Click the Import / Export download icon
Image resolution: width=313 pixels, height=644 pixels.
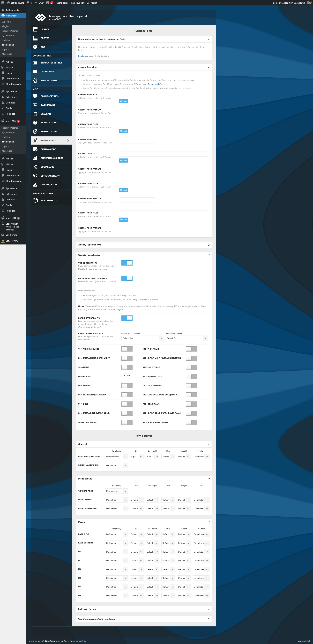pyautogui.click(x=35, y=184)
